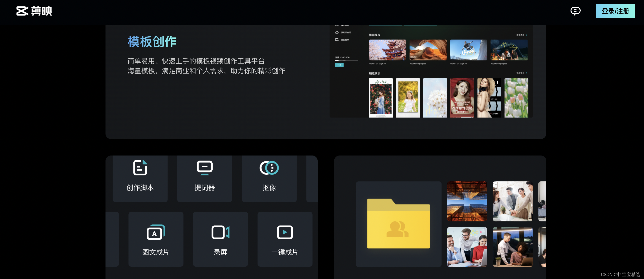Open the 抠像 cutout tool icon
The image size is (644, 279).
[269, 168]
